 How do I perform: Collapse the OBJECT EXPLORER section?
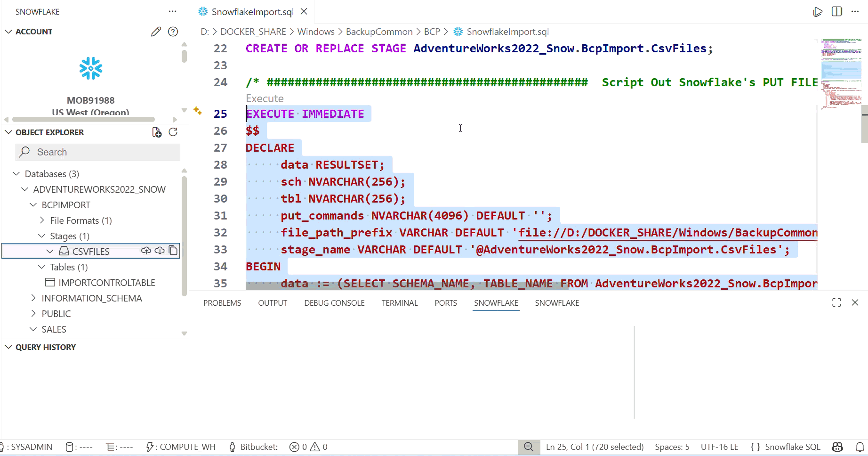point(8,132)
